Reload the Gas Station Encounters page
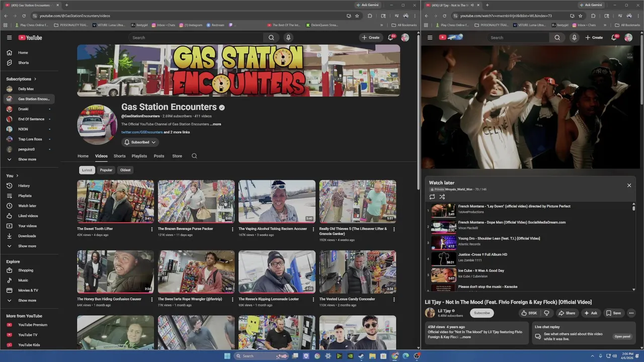Viewport: 644px width, 362px height. click(24, 16)
